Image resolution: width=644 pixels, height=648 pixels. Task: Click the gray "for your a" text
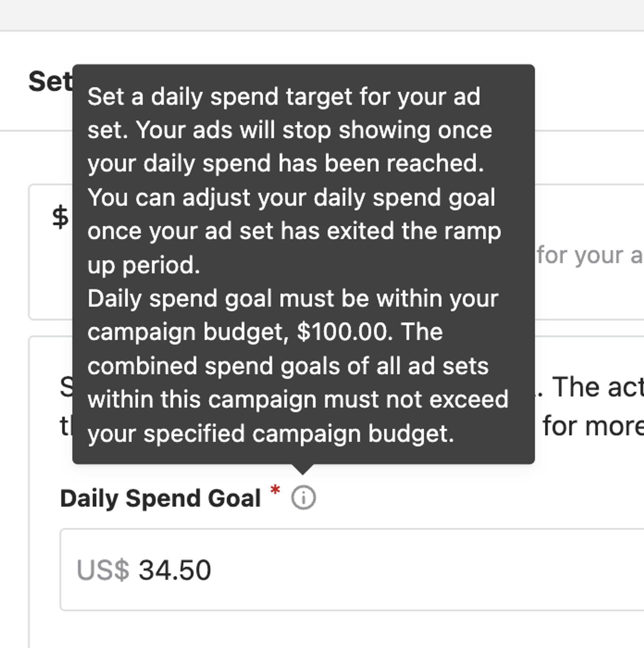(589, 255)
